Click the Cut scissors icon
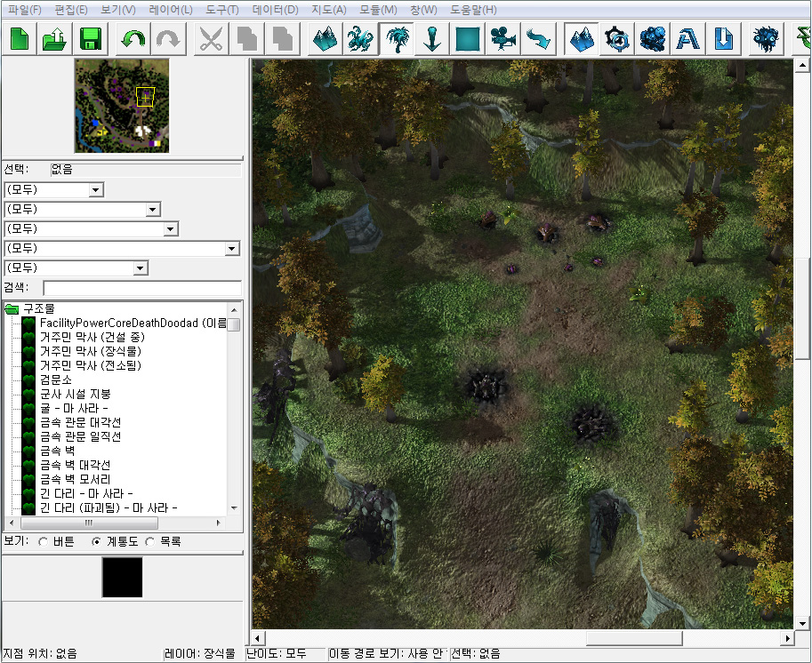Screen dimensions: 812x663 click(212, 39)
